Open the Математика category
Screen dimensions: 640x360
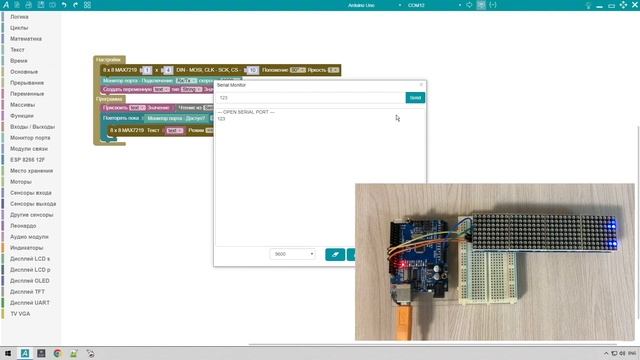click(26, 39)
